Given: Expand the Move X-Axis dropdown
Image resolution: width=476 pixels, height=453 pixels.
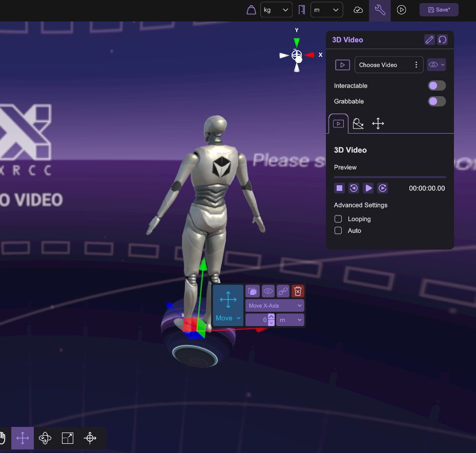Looking at the screenshot, I should [275, 306].
